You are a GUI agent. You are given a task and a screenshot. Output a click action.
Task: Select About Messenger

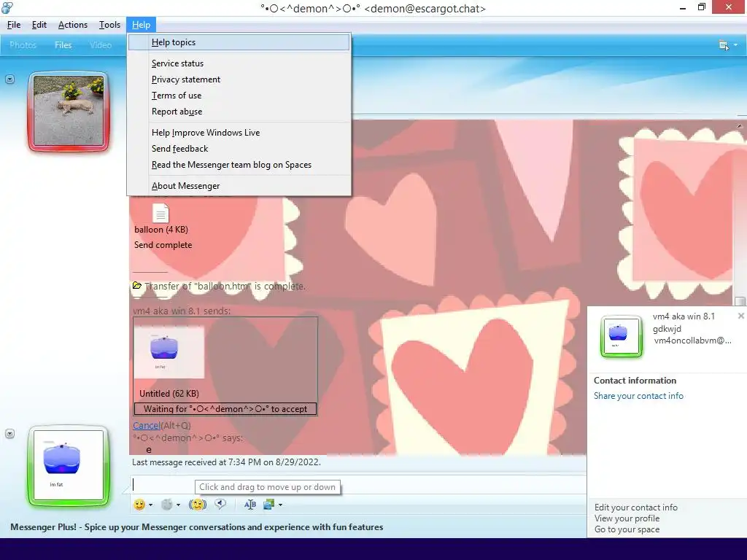click(239, 186)
